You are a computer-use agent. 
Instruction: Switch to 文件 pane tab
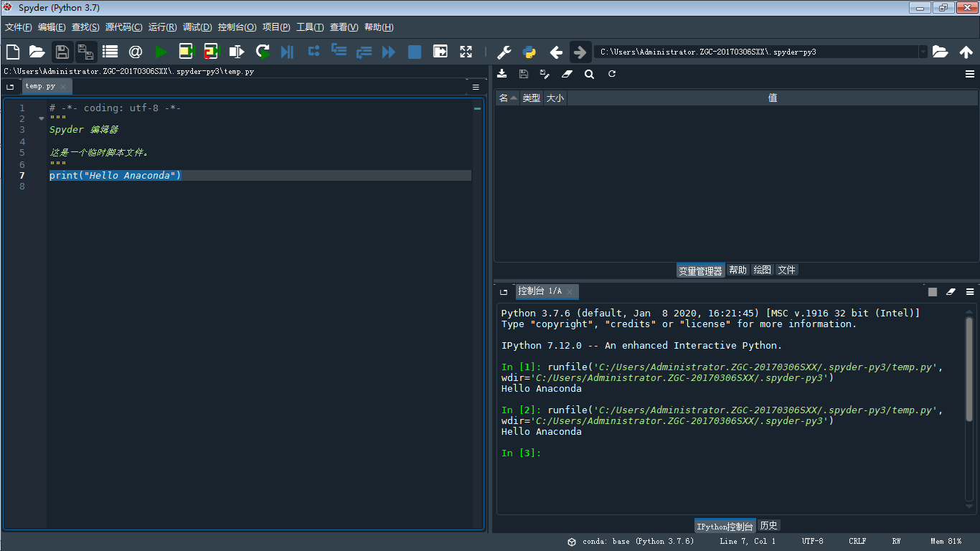[x=787, y=270]
